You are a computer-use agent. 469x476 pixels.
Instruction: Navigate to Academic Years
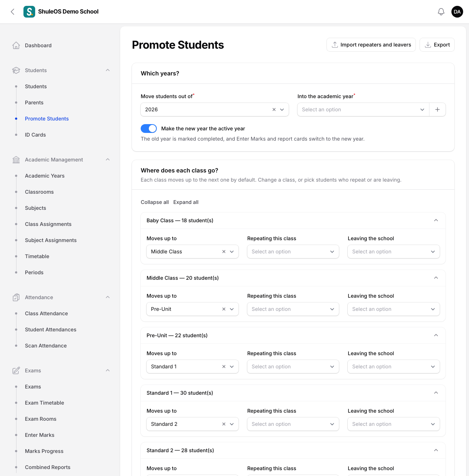45,176
